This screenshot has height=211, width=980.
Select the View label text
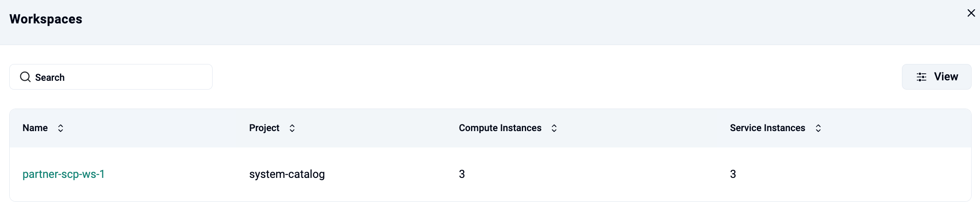click(x=946, y=77)
